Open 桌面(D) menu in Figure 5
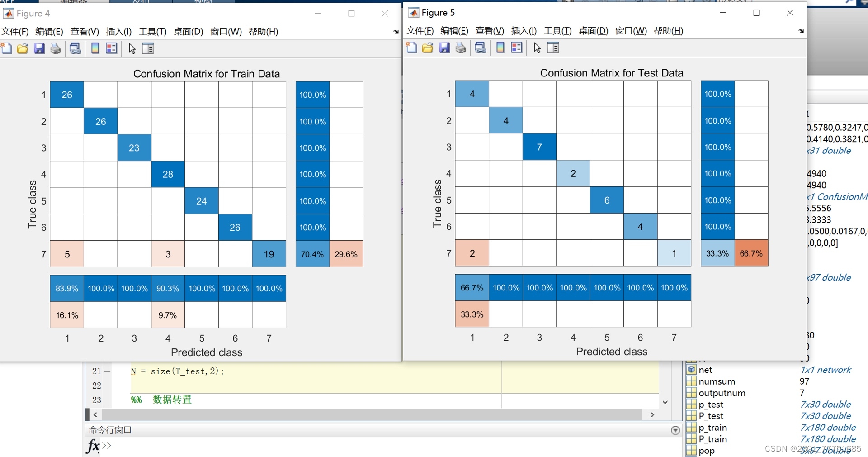Viewport: 868px width, 457px height. [x=594, y=30]
